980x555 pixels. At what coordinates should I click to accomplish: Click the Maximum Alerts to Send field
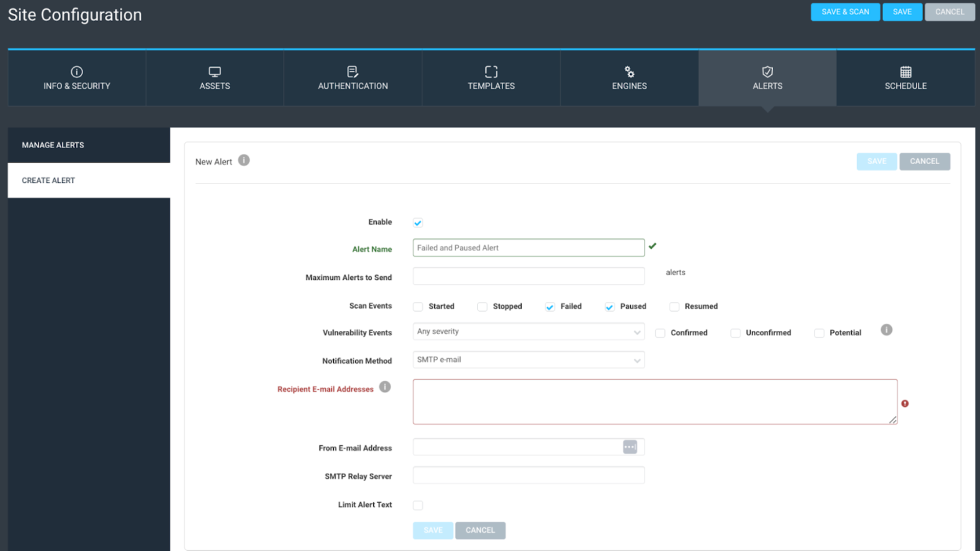pyautogui.click(x=528, y=276)
